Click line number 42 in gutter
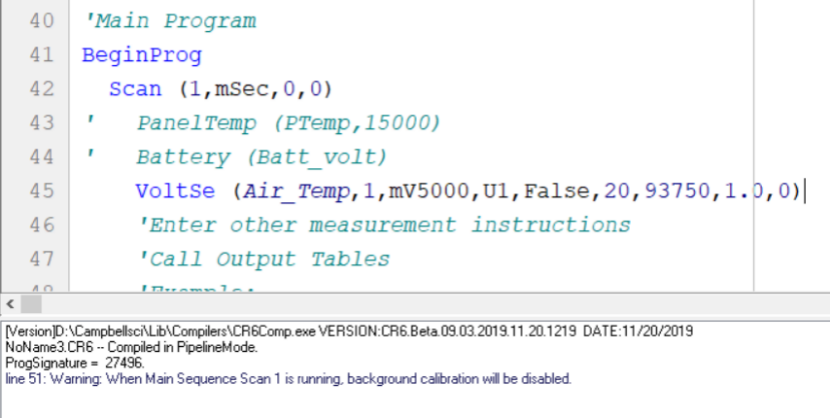The width and height of the screenshot is (832, 418). (42, 89)
